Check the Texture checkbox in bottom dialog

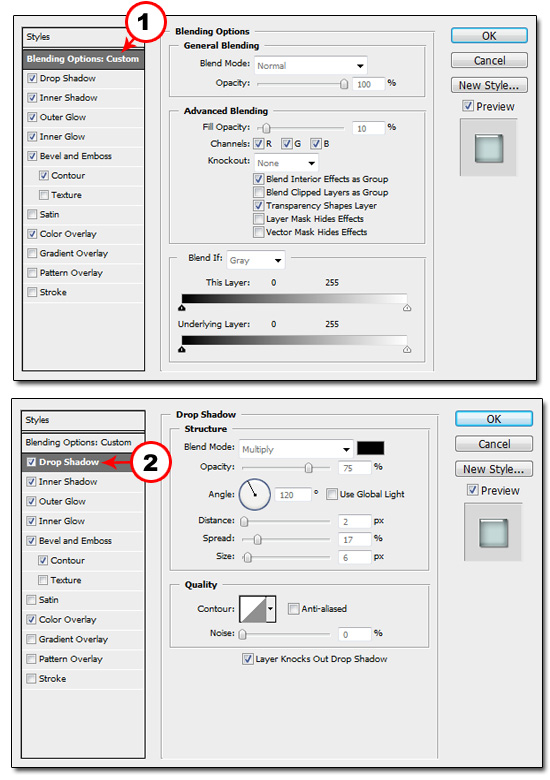click(x=43, y=580)
